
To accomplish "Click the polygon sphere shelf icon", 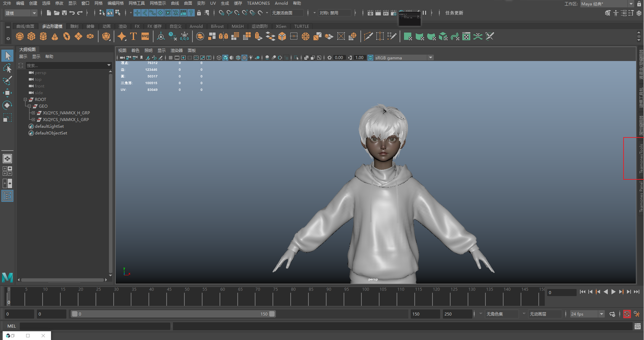I will (x=20, y=36).
